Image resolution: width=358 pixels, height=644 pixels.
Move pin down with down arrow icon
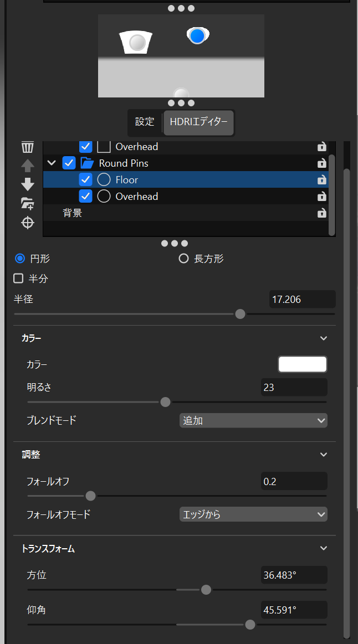pyautogui.click(x=28, y=184)
